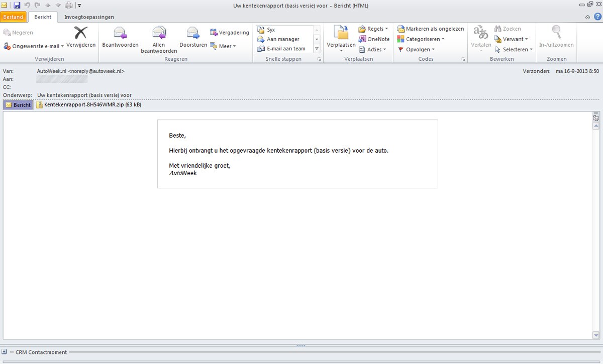Image resolution: width=603 pixels, height=364 pixels.
Task: Open the Kentekenrapport-8H546WMR.zip attachment
Action: coord(88,105)
